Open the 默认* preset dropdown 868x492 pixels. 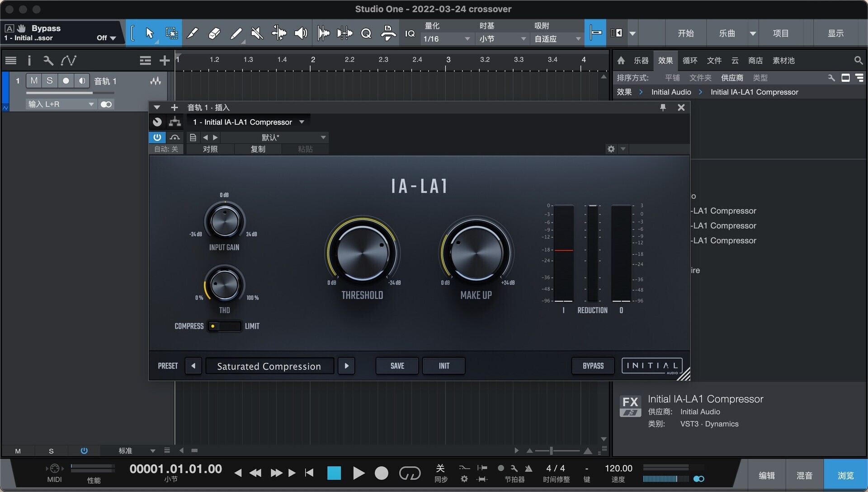tap(274, 137)
